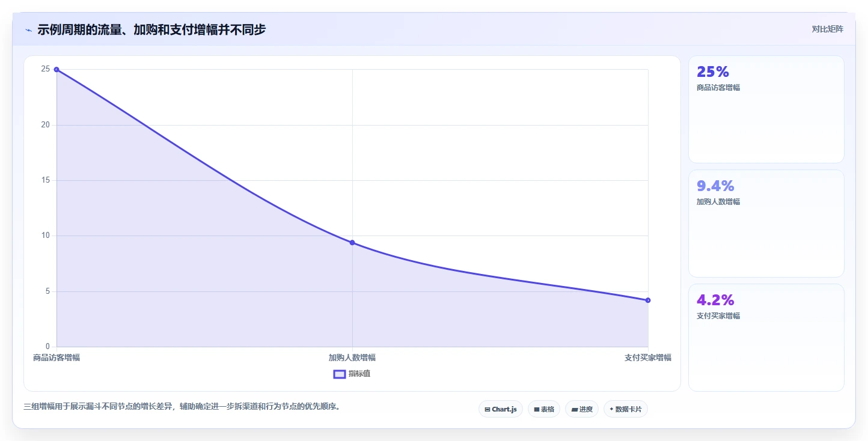Select the 数据卡片 tag button

coord(626,409)
